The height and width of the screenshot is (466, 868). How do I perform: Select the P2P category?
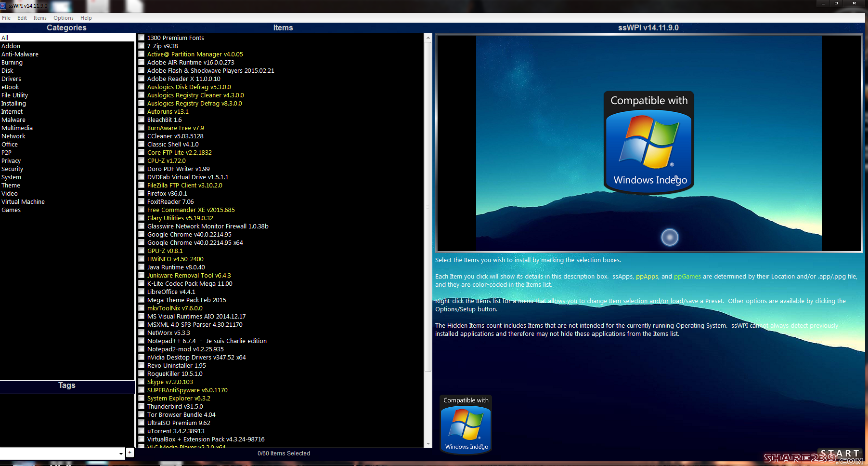pos(6,152)
